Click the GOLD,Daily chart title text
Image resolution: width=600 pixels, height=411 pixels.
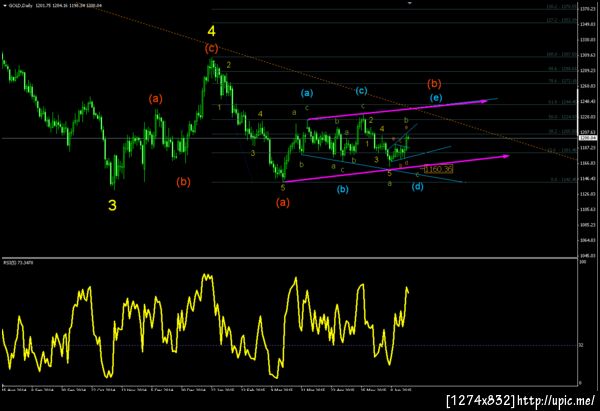click(x=21, y=6)
